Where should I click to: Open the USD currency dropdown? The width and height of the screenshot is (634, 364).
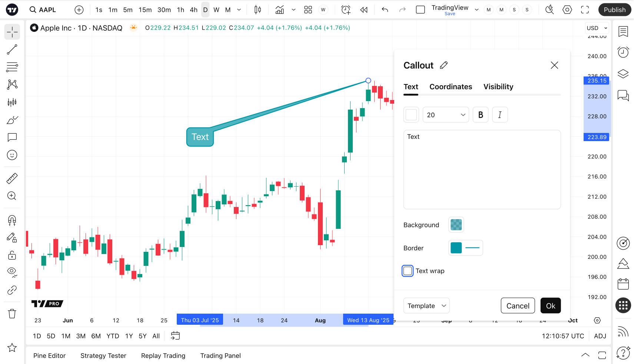coord(597,28)
